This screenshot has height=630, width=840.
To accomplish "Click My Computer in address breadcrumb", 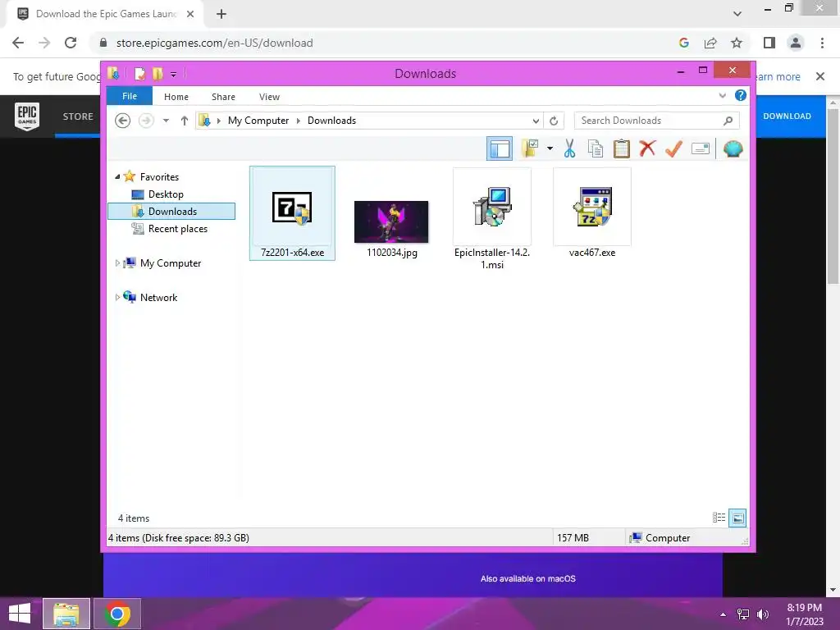I will [258, 121].
